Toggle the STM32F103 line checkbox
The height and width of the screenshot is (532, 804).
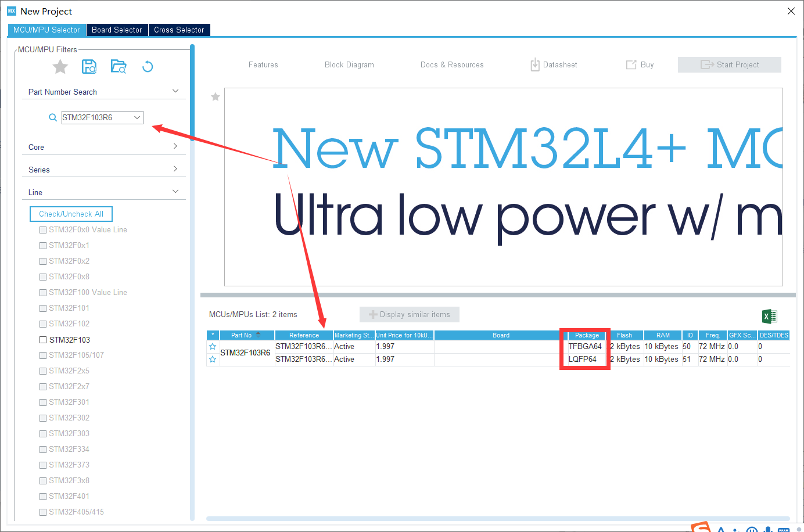pos(43,340)
